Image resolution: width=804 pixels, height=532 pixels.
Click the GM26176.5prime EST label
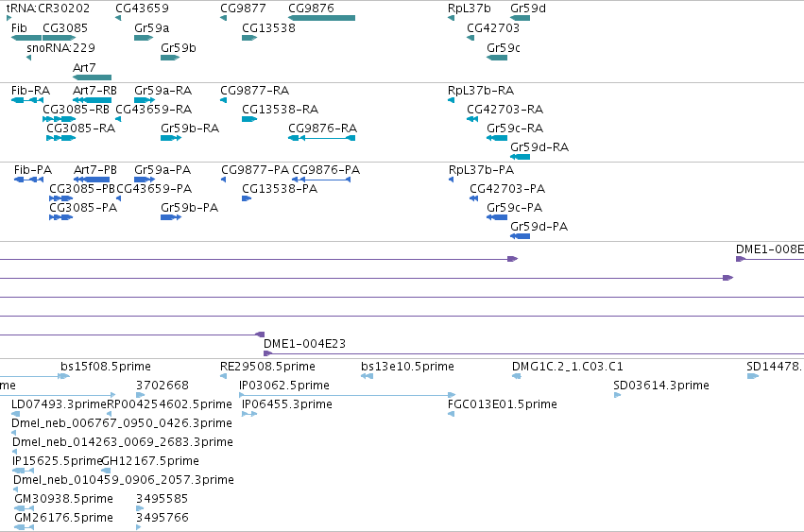click(x=63, y=518)
